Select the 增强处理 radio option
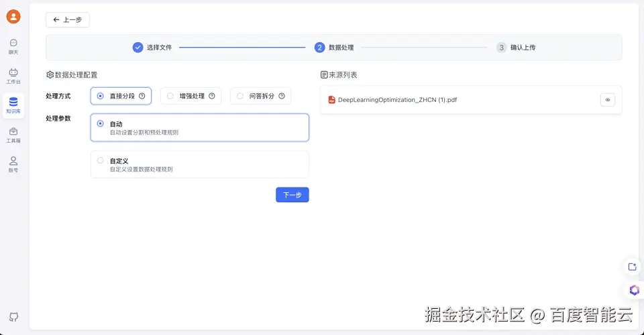644x335 pixels. [x=191, y=96]
